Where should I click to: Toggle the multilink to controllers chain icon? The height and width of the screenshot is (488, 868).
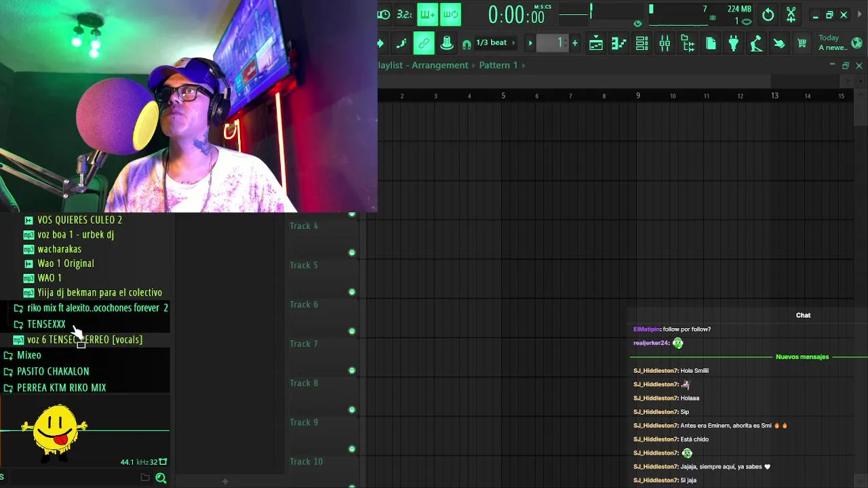point(424,43)
